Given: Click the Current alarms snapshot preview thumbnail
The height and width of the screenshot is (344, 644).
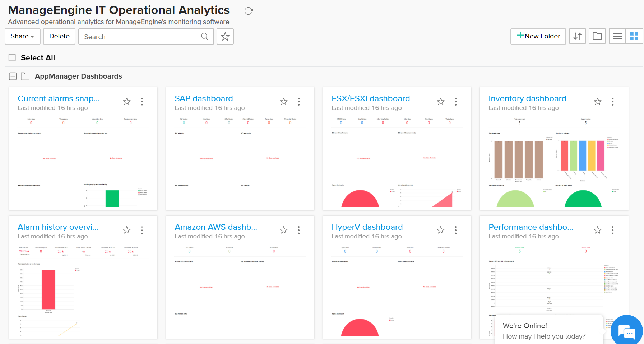Looking at the screenshot, I should click(83, 162).
